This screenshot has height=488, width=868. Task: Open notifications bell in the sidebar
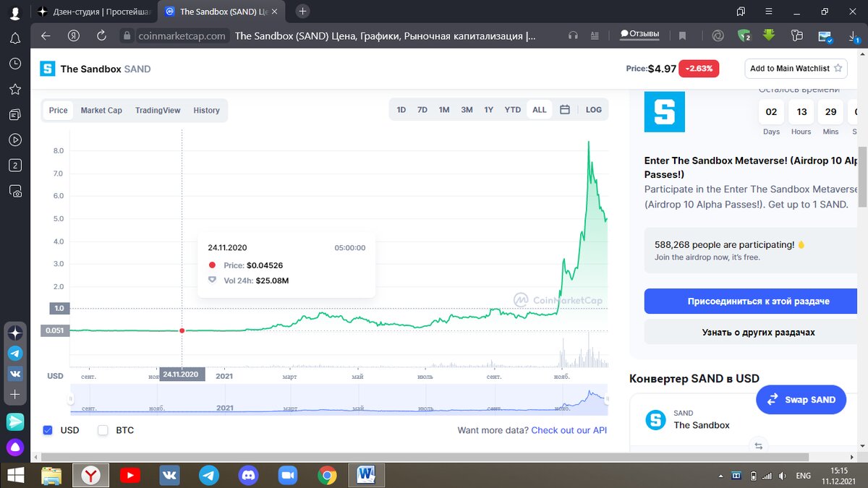14,38
